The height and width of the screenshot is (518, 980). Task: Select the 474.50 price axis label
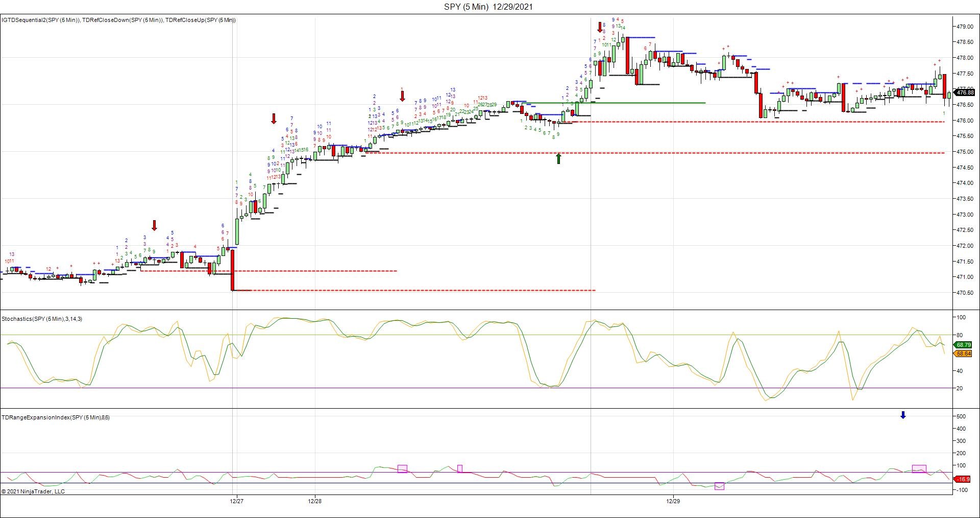pos(964,168)
